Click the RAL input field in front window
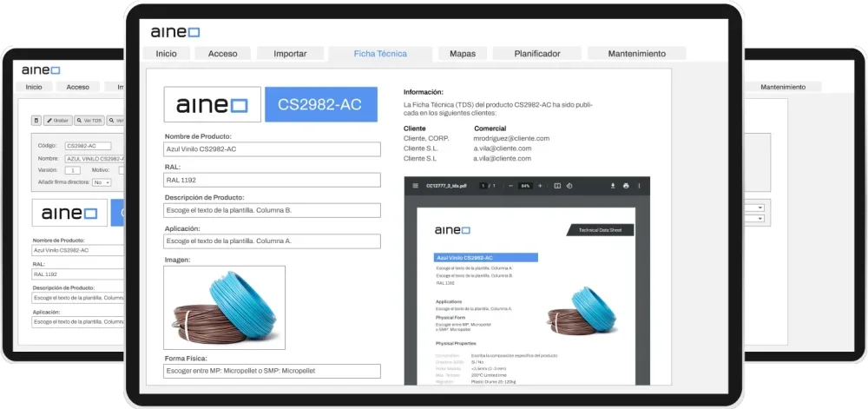Viewport: 868px width, 409px height. pos(273,180)
